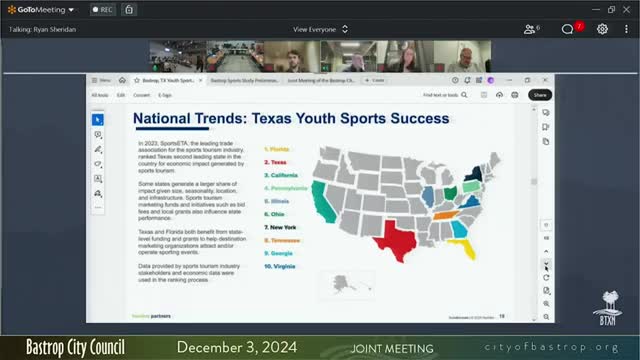Open Acrobat notifications bell
The width and height of the screenshot is (640, 360).
467,80
